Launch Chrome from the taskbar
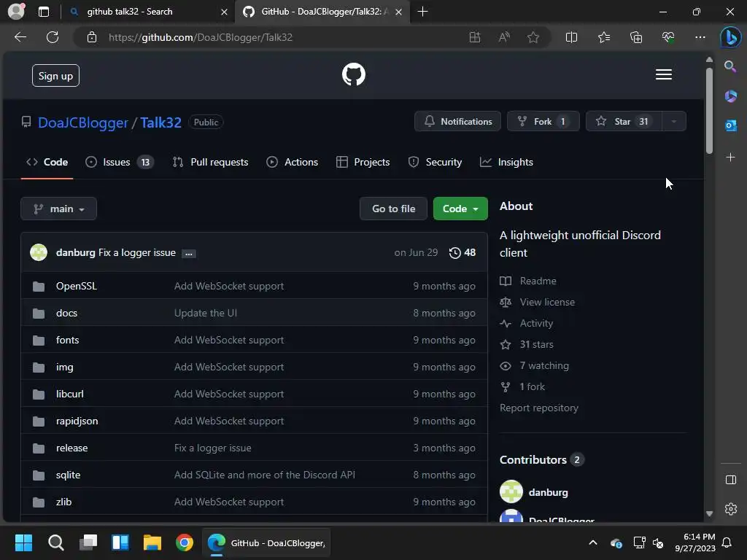This screenshot has height=560, width=747. coord(185,542)
